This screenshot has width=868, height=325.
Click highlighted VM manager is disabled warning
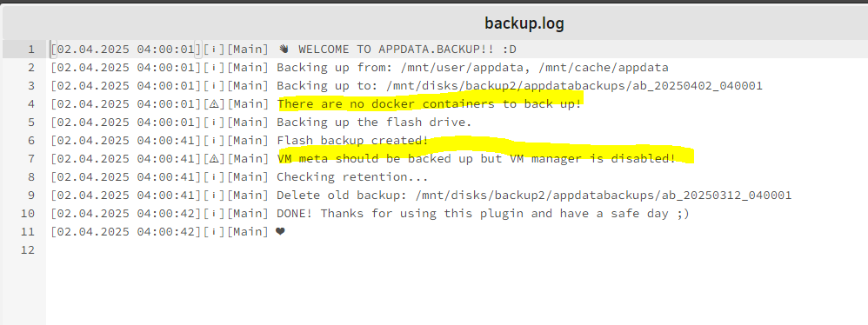[476, 159]
